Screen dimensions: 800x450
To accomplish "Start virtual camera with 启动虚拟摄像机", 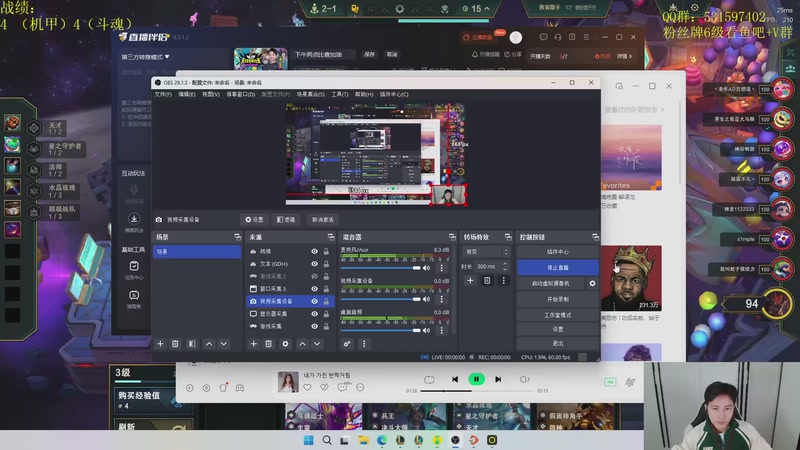I will click(551, 283).
